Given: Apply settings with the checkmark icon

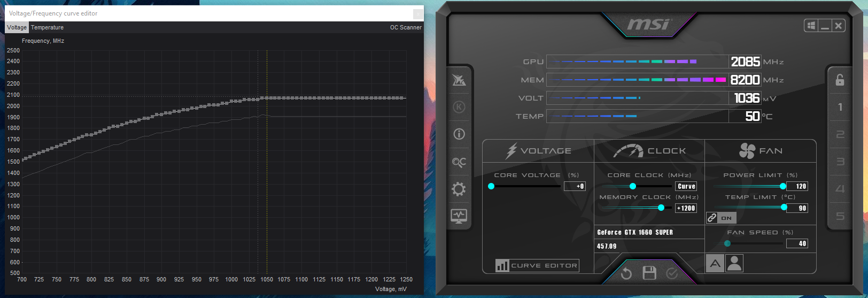Looking at the screenshot, I should (x=672, y=273).
